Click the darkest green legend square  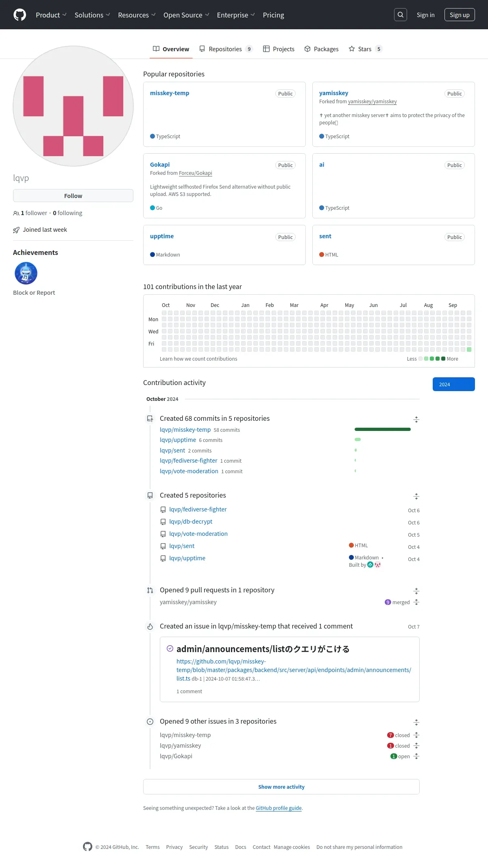(x=443, y=359)
